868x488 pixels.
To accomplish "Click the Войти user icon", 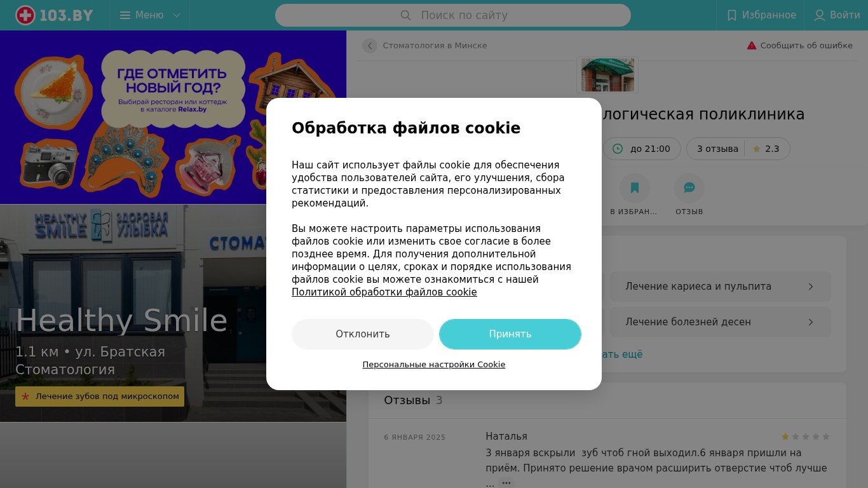I will tap(820, 15).
